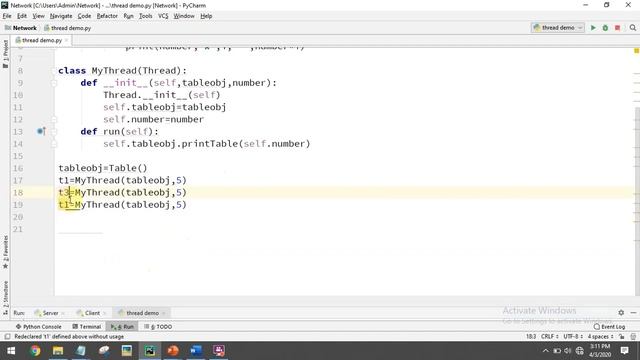The height and width of the screenshot is (360, 640).
Task: Open the thread demo run configuration dropdown
Action: pyautogui.click(x=558, y=28)
